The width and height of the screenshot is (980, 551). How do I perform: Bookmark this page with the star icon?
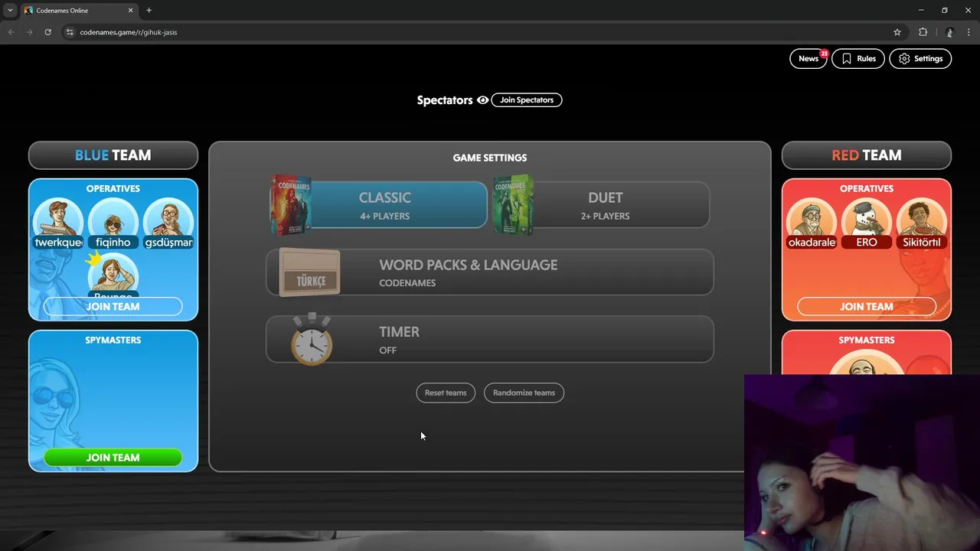(x=897, y=32)
